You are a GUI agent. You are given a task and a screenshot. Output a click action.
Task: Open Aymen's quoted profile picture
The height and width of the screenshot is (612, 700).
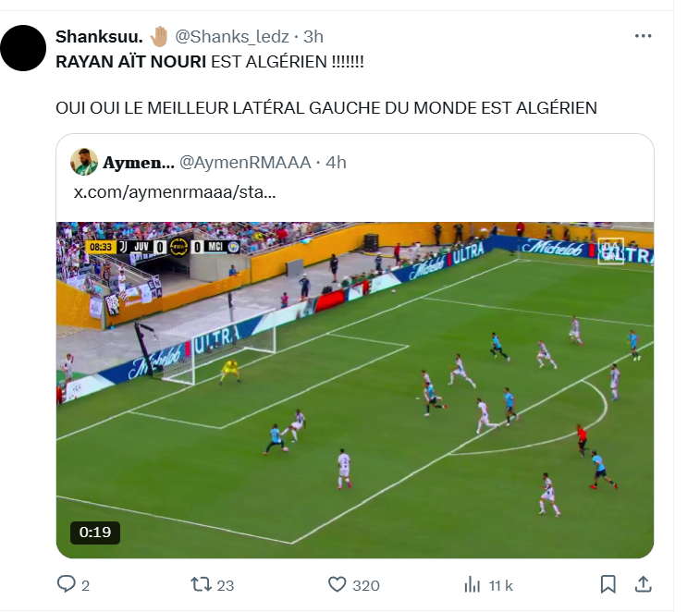pos(84,162)
